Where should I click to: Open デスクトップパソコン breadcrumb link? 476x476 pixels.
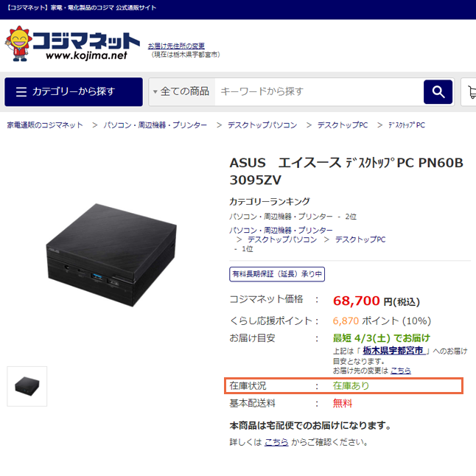pyautogui.click(x=262, y=125)
